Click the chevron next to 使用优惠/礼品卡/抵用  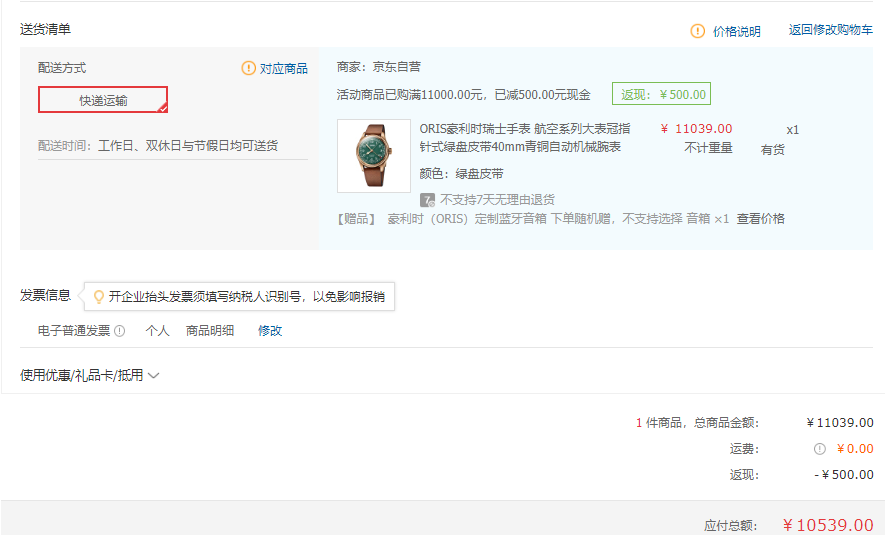click(154, 375)
